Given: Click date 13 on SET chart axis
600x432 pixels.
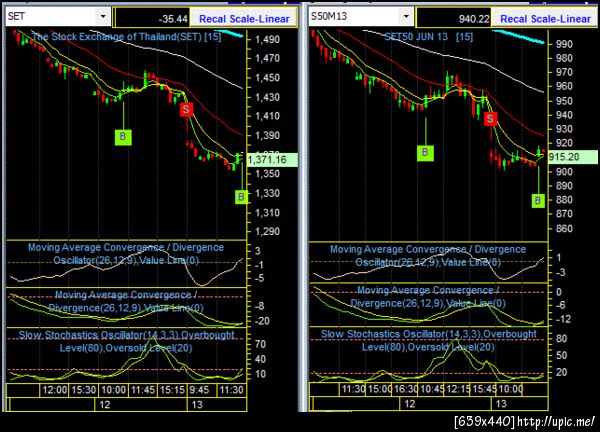Looking at the screenshot, I should click(x=197, y=404).
